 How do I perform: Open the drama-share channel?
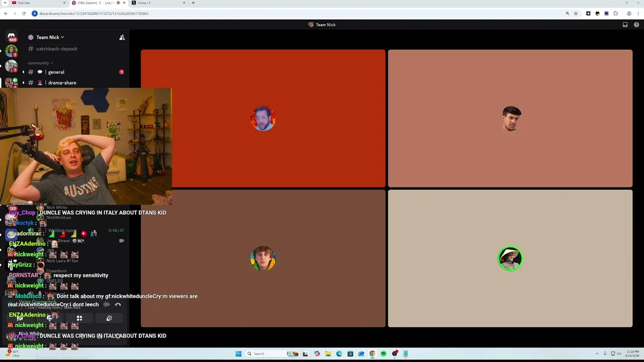point(62,82)
